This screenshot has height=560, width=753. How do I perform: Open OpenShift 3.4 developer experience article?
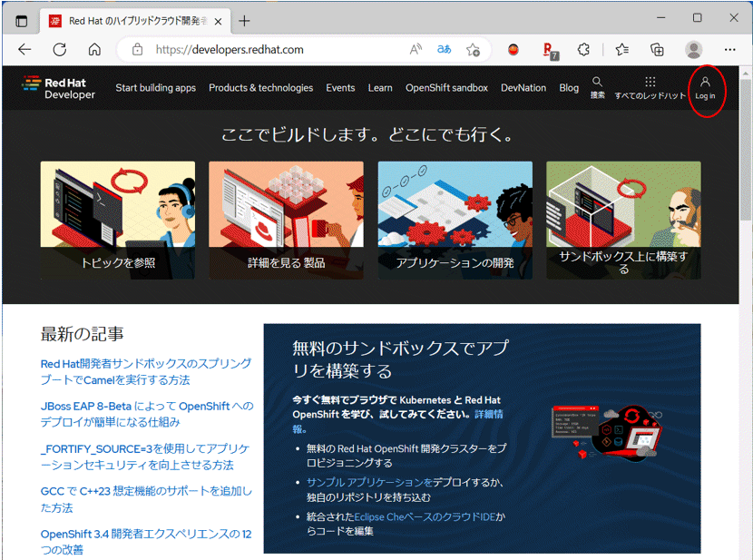(146, 541)
